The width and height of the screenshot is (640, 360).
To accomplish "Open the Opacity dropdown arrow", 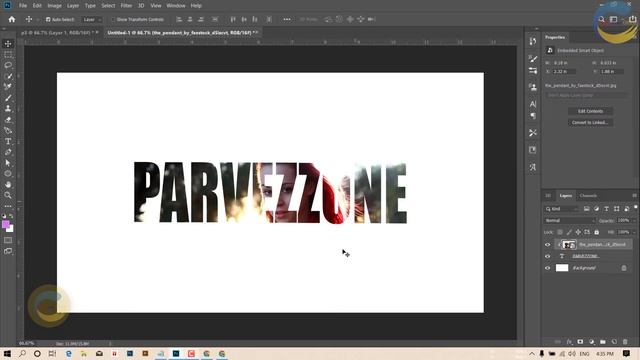I will pos(634,220).
